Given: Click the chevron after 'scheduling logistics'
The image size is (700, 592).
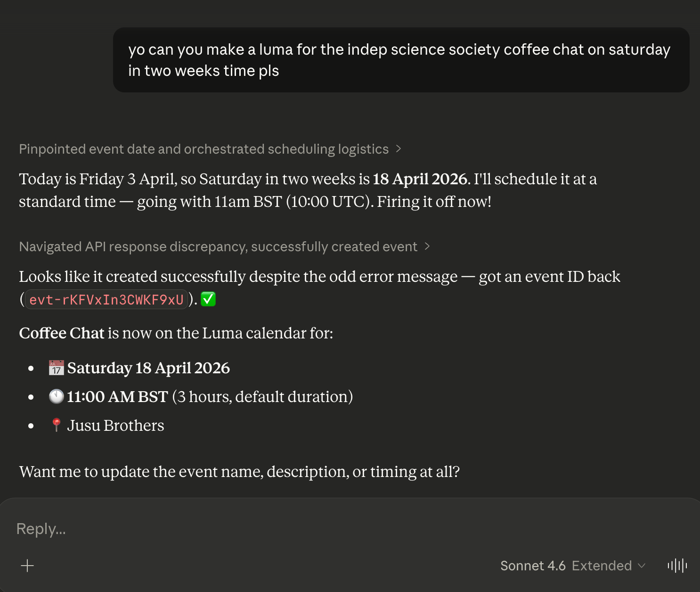Looking at the screenshot, I should tap(399, 149).
